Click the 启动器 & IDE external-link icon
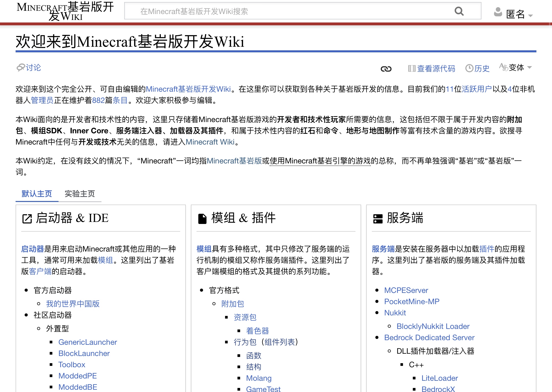This screenshot has width=552, height=392. point(27,219)
